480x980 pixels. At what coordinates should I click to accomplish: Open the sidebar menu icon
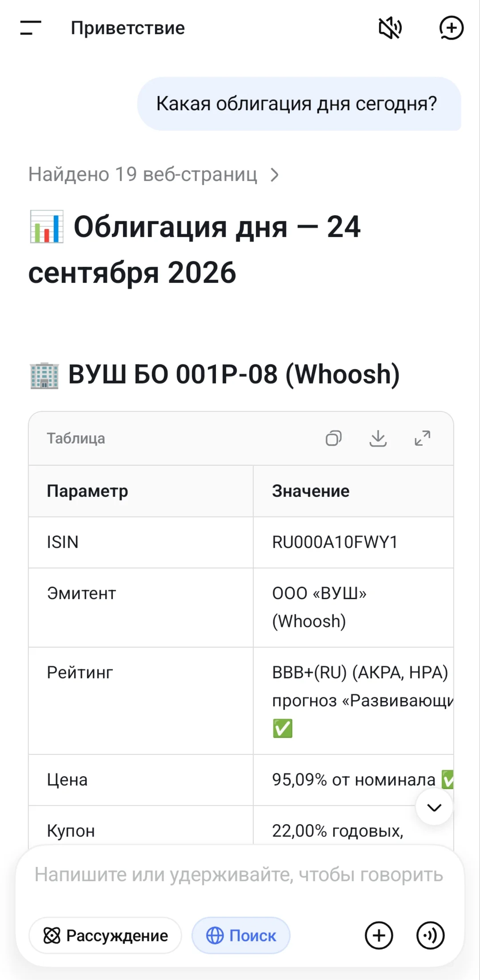[x=31, y=28]
